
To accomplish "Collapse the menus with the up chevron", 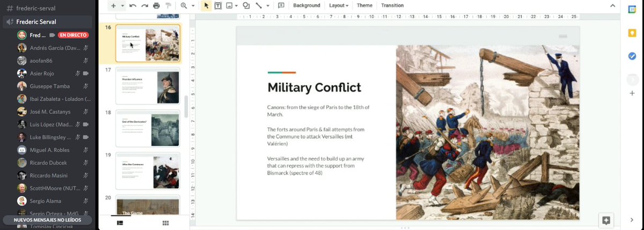I will [x=613, y=5].
